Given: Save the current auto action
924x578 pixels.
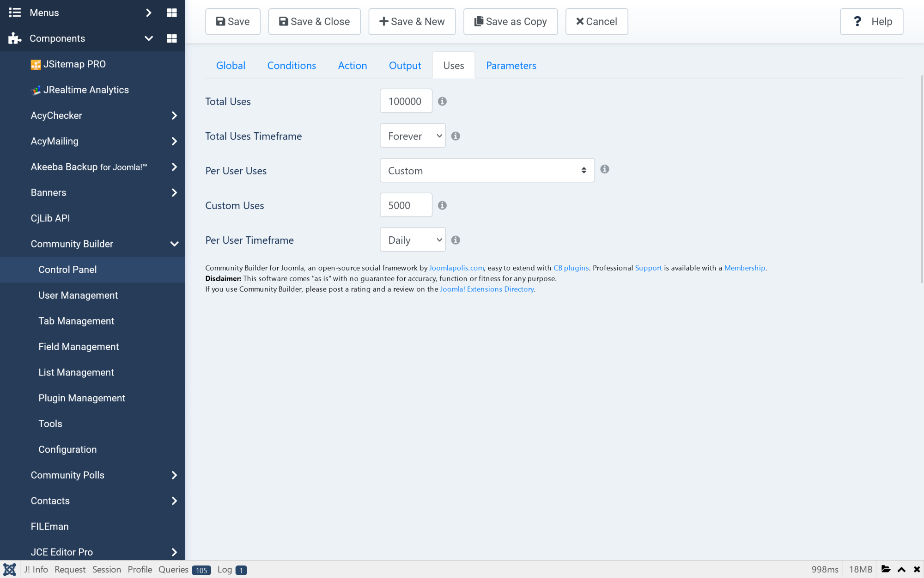Looking at the screenshot, I should (233, 22).
